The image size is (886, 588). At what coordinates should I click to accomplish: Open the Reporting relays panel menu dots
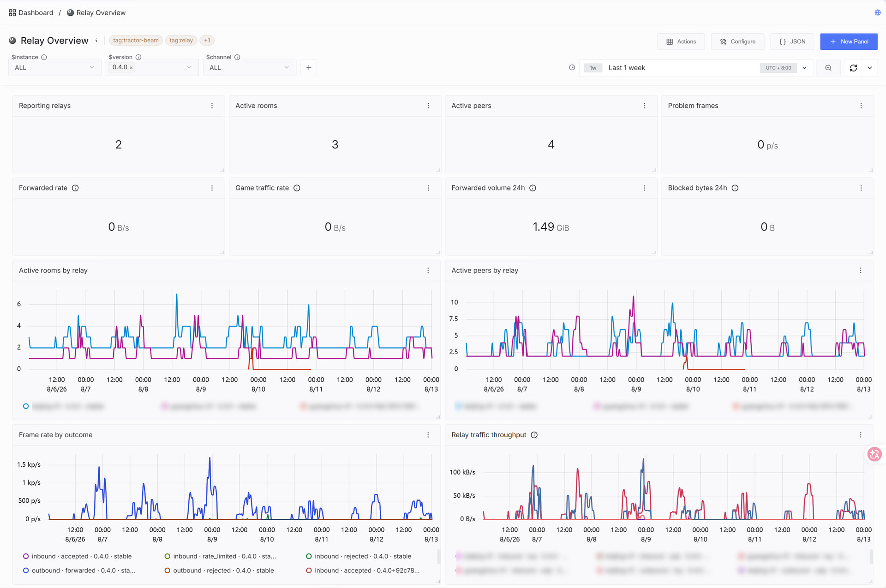(212, 106)
